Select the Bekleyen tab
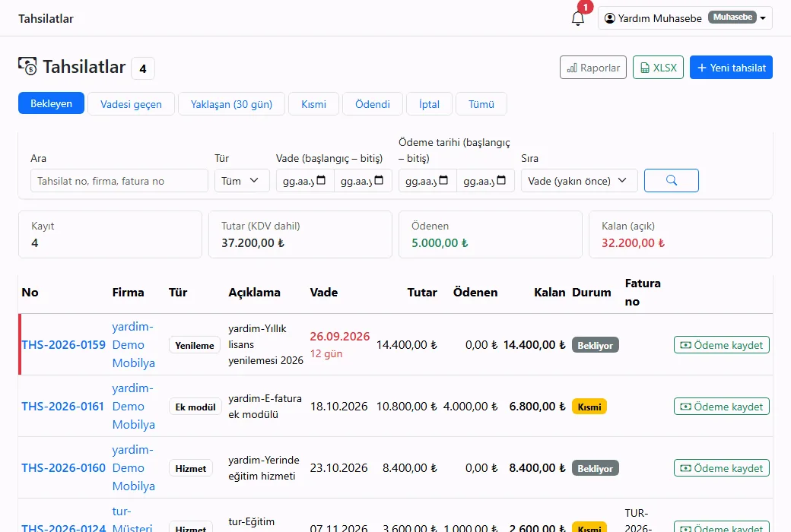The image size is (791, 532). click(x=51, y=103)
